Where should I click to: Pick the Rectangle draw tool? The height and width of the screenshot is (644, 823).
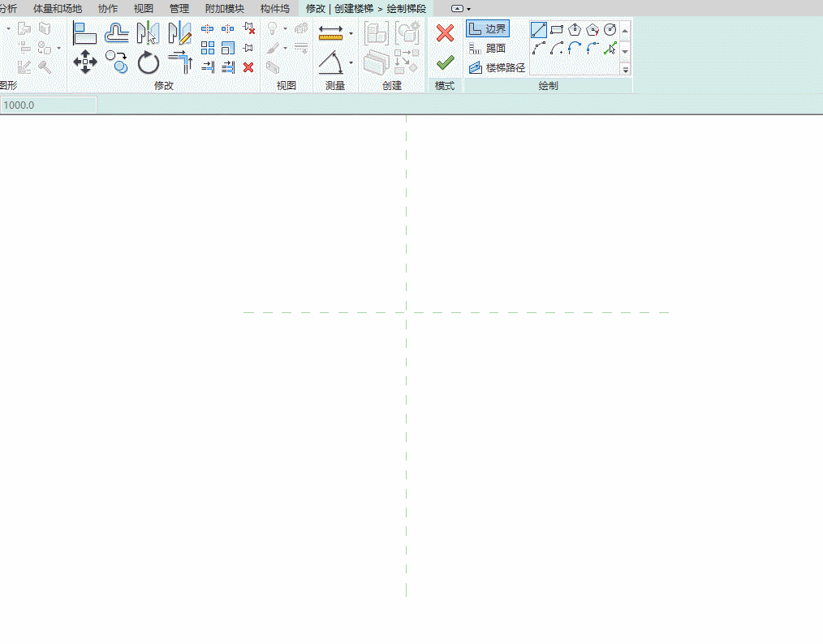point(556,29)
